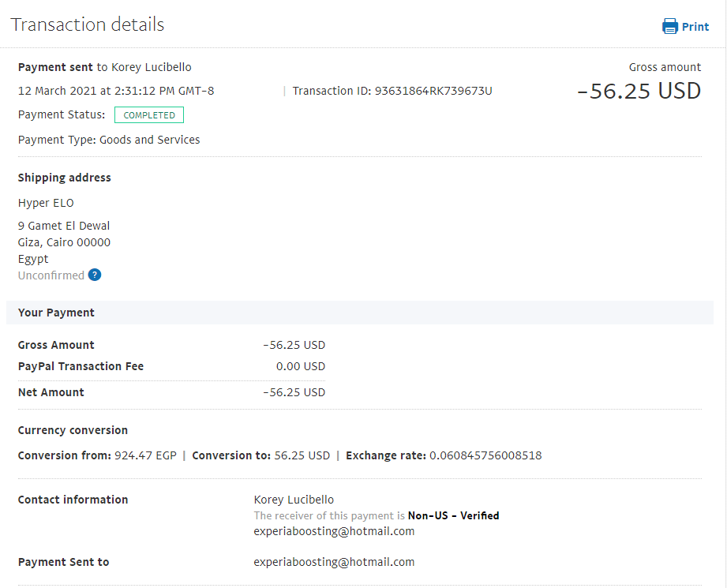Click the PayPal Transaction Fee label
The height and width of the screenshot is (588, 727).
pos(81,366)
